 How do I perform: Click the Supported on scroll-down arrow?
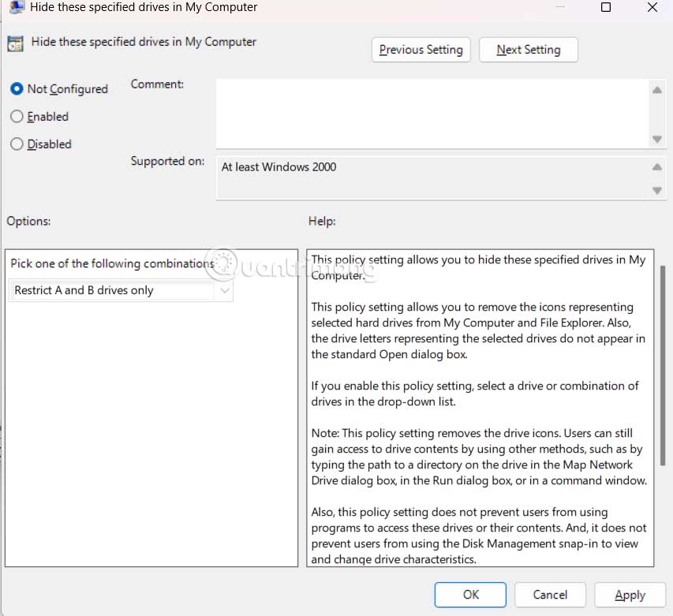point(657,190)
